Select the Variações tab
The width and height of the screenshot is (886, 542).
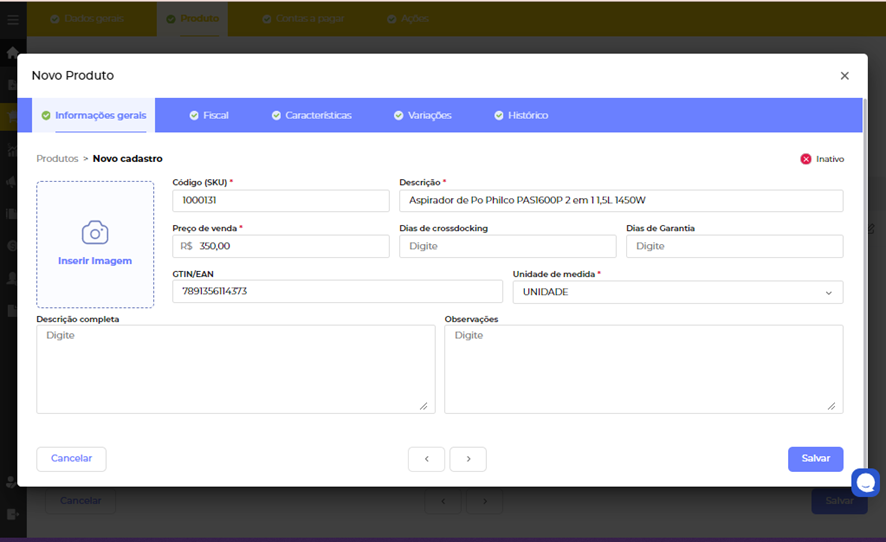pos(422,116)
